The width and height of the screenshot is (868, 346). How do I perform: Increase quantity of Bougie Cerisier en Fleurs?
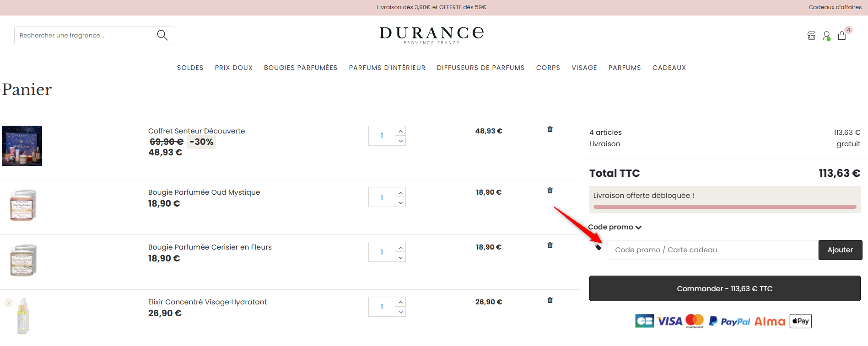coord(400,247)
